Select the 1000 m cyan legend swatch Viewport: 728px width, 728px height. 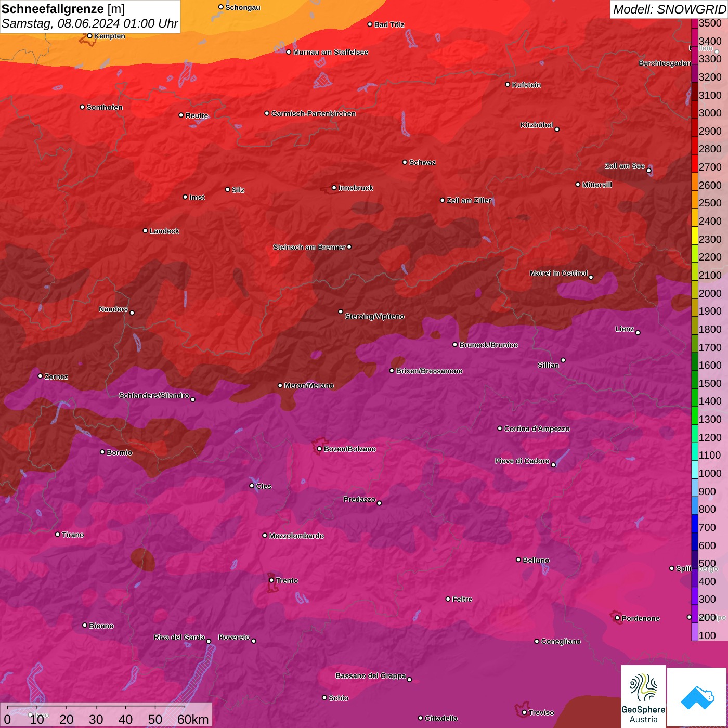coord(695,470)
